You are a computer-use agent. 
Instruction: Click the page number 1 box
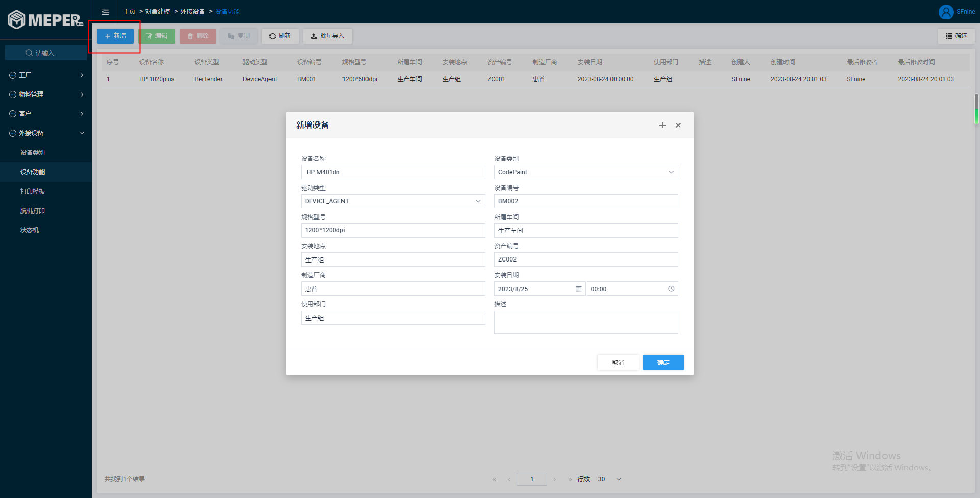(x=532, y=479)
